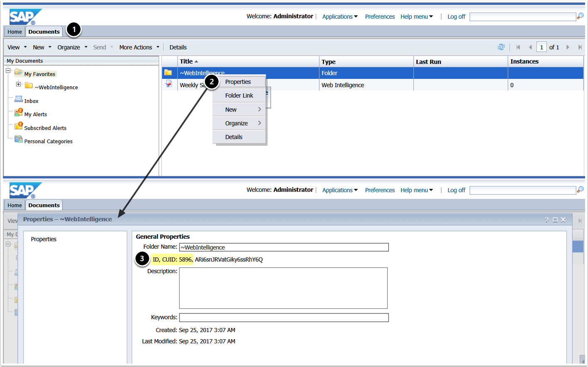Open the Organize submenu in the context menu
Image resolution: width=588 pixels, height=367 pixels.
pos(239,123)
